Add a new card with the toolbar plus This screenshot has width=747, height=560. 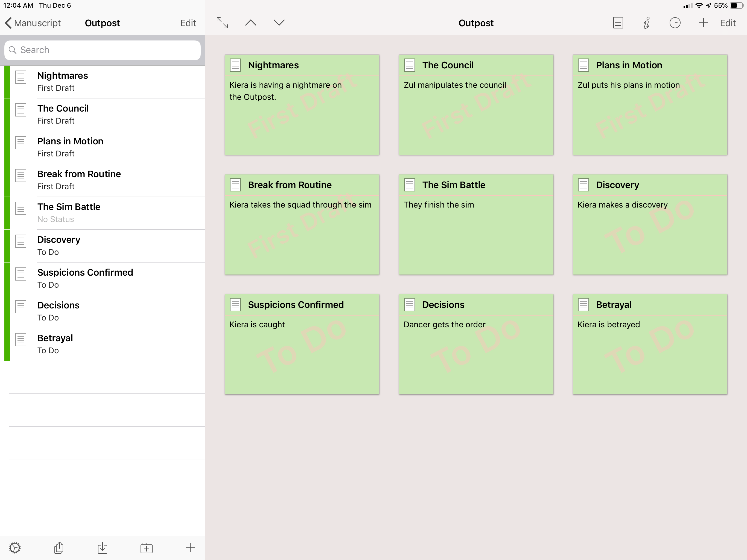coord(703,23)
